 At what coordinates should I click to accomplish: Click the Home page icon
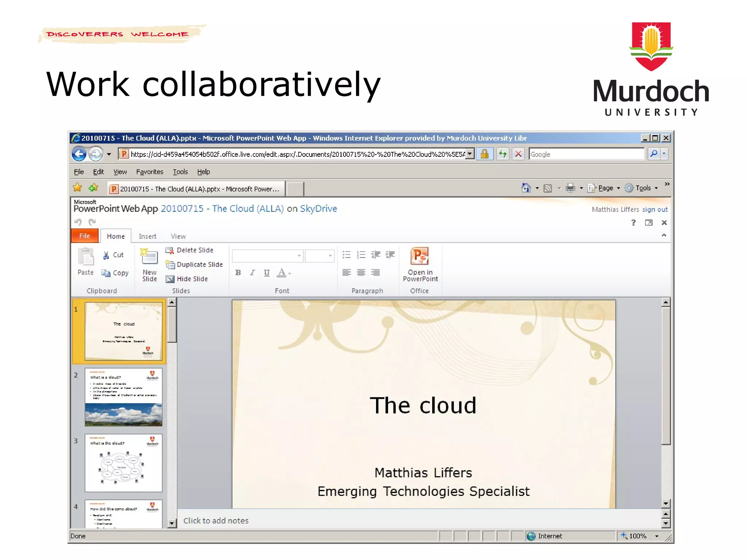pos(526,188)
